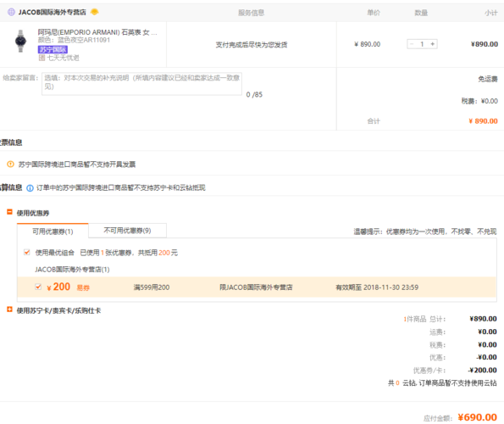Click 支付完成后尽快为您发货 service info text
This screenshot has width=504, height=424.
[252, 45]
